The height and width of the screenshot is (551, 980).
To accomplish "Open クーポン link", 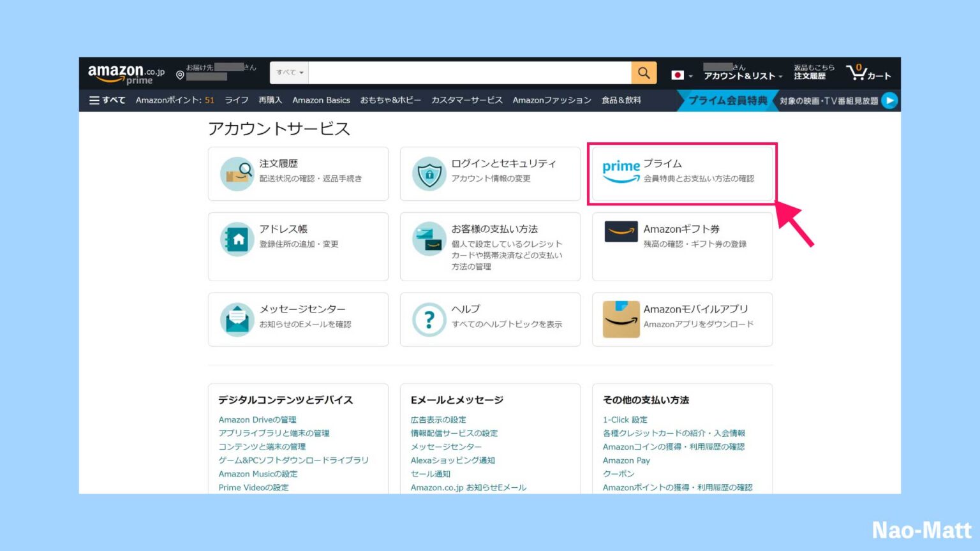I will [618, 474].
